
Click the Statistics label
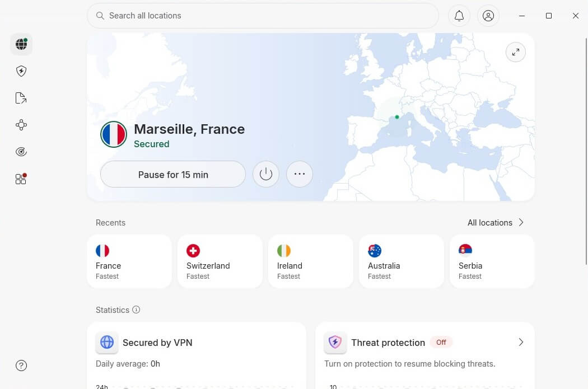click(x=113, y=310)
